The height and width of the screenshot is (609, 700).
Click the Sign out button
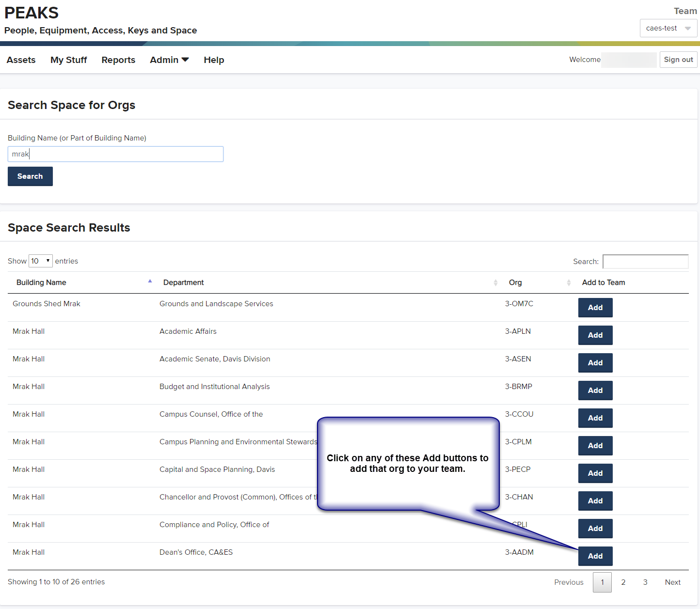(678, 60)
